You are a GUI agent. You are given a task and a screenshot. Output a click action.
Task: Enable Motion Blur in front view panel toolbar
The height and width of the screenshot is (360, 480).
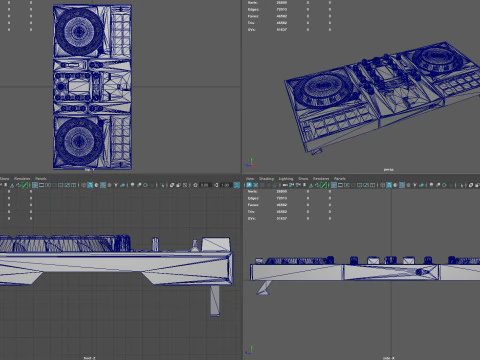click(x=139, y=185)
